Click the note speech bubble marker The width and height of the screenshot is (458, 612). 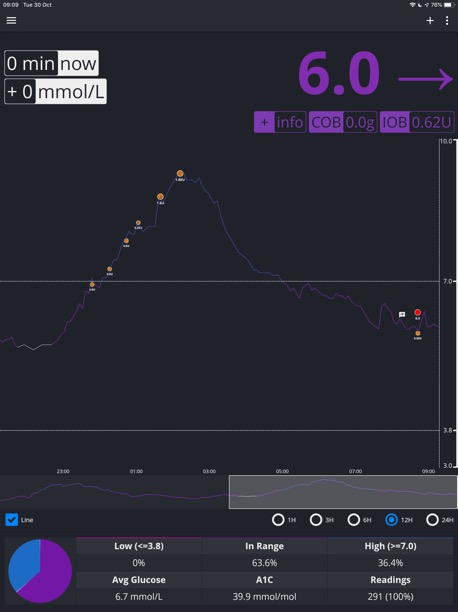coord(402,315)
